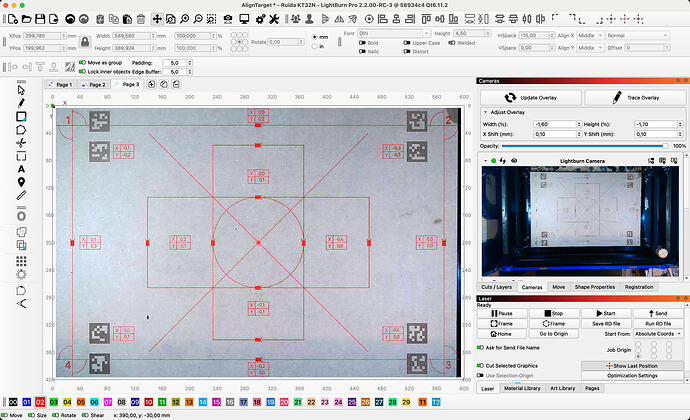The width and height of the screenshot is (690, 420).
Task: Toggle the aspect ratio lock icon
Action: [85, 42]
